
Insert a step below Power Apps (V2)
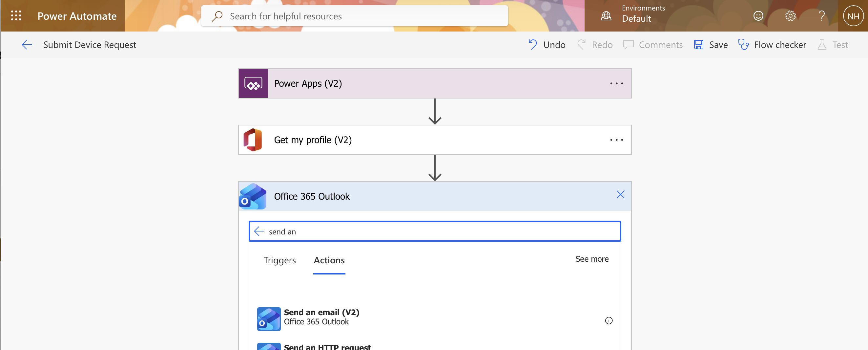click(x=435, y=112)
